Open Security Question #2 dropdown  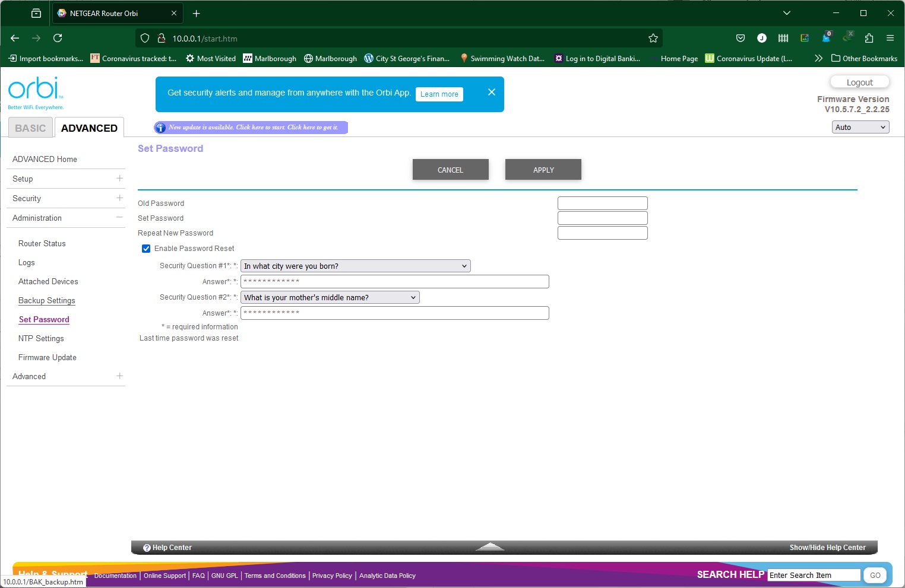tap(330, 297)
